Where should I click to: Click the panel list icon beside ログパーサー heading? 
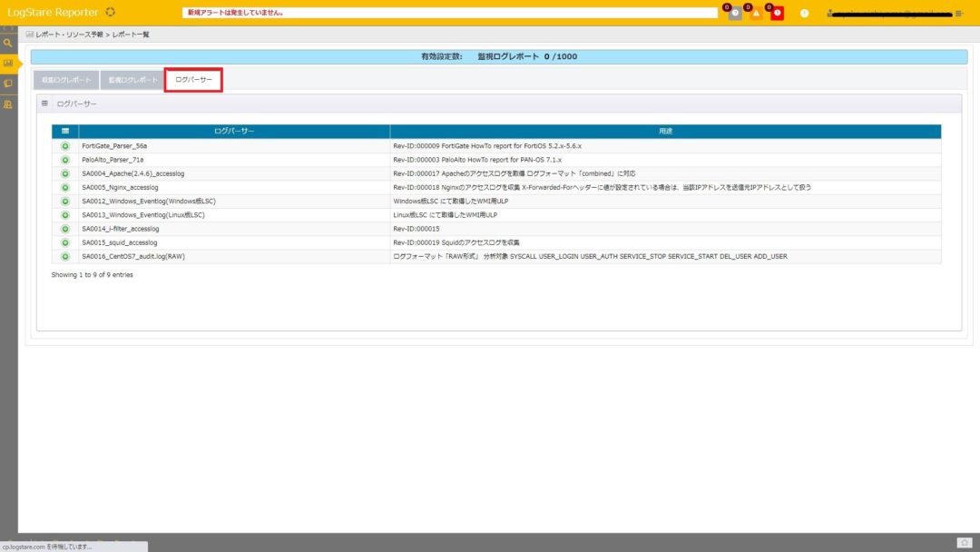point(44,103)
